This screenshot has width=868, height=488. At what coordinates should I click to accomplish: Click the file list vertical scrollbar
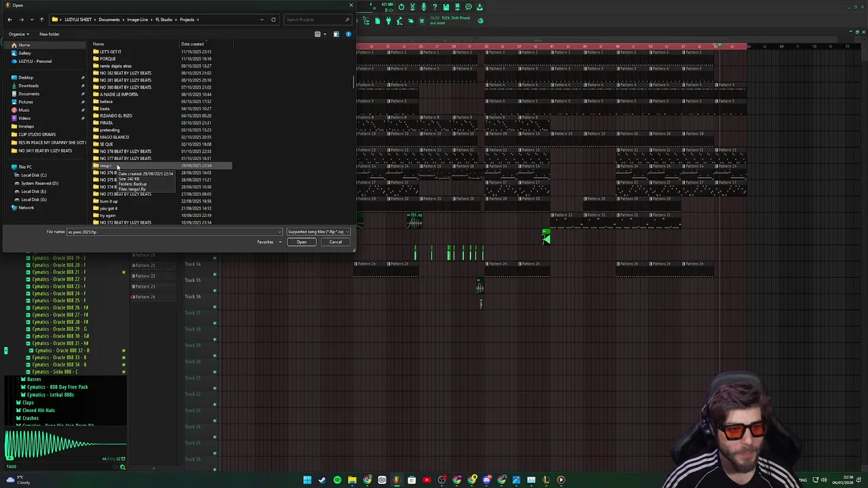(353, 81)
